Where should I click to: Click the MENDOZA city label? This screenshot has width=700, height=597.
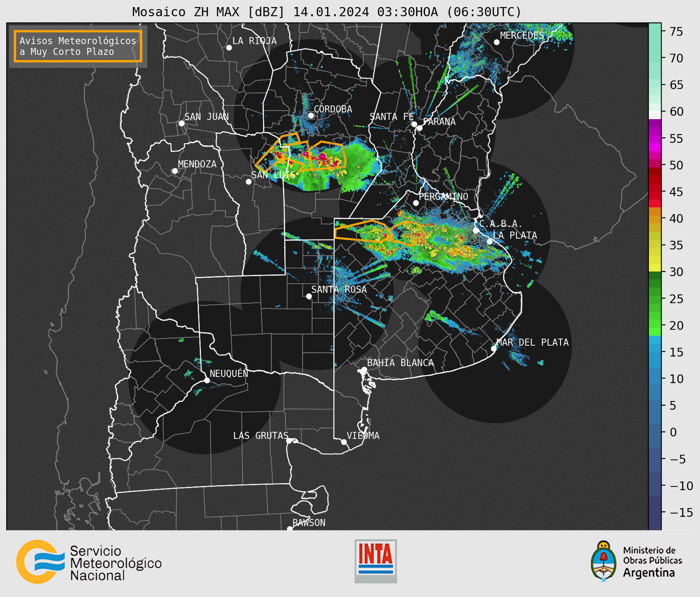197,164
